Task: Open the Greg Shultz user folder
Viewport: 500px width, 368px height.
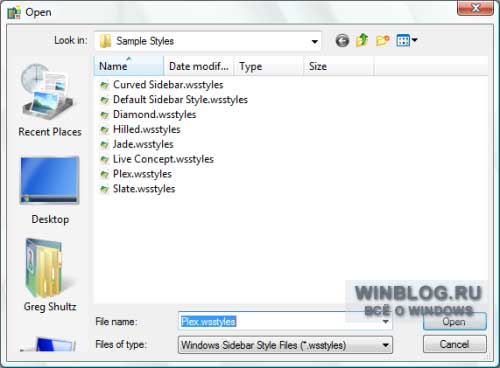Action: pyautogui.click(x=50, y=275)
